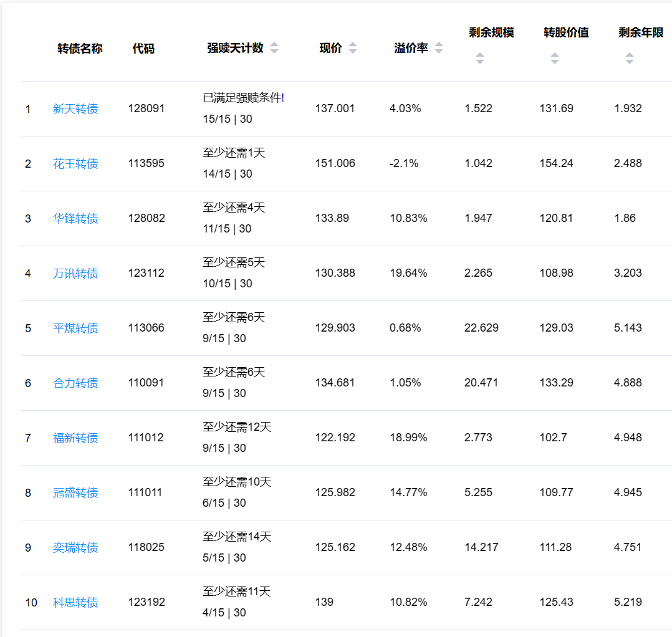The height and width of the screenshot is (637, 672).
Task: Click the 转债名称 column header
Action: [80, 49]
